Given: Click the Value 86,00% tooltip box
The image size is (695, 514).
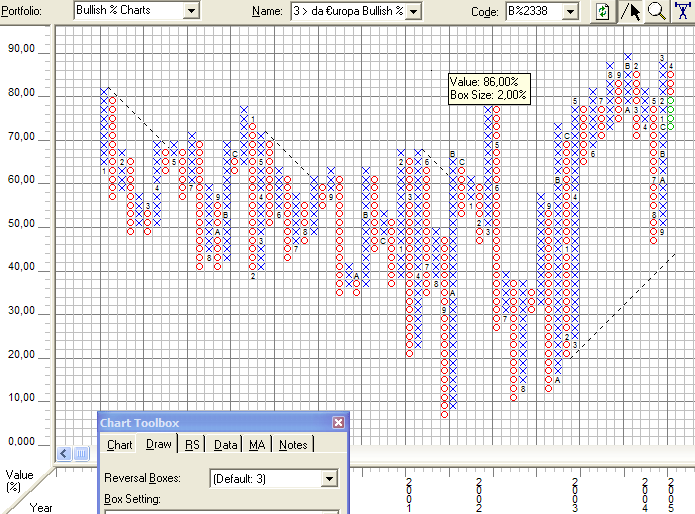Looking at the screenshot, I should 489,88.
